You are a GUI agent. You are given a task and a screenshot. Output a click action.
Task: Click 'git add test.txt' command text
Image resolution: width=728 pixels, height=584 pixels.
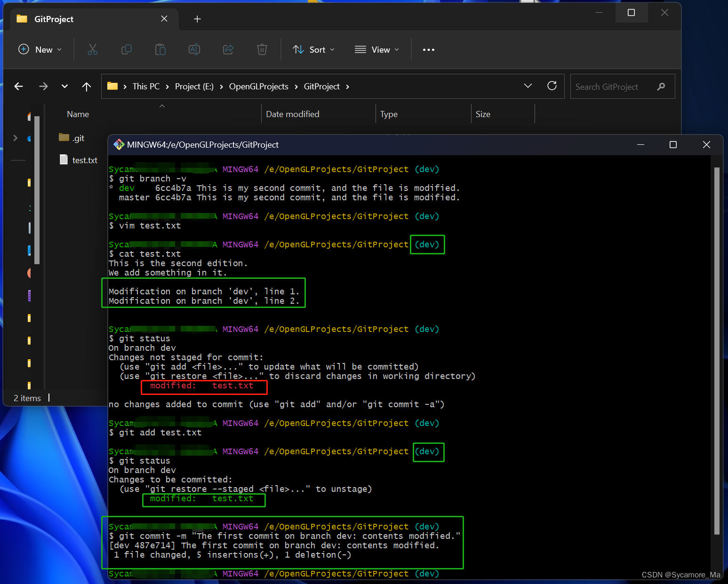160,433
